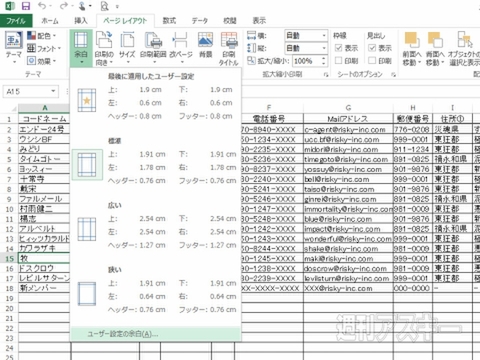Image resolution: width=480 pixels, height=360 pixels.
Task: Select cell containing ウシシBF
Action: [44, 139]
